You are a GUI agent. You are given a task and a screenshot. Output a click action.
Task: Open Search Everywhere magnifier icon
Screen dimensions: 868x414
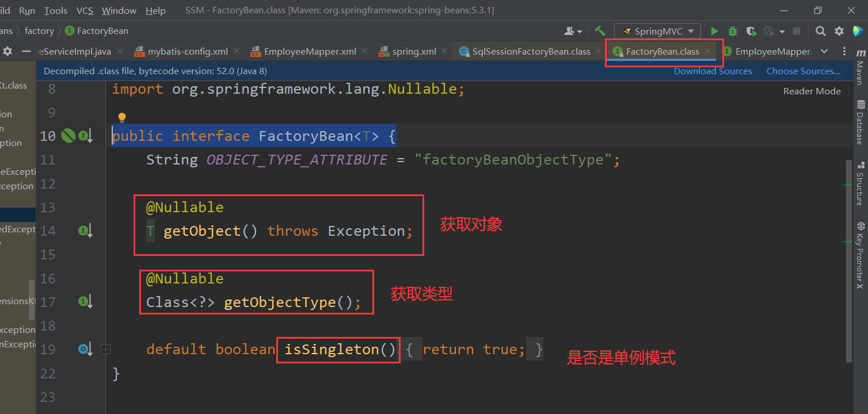tap(821, 31)
